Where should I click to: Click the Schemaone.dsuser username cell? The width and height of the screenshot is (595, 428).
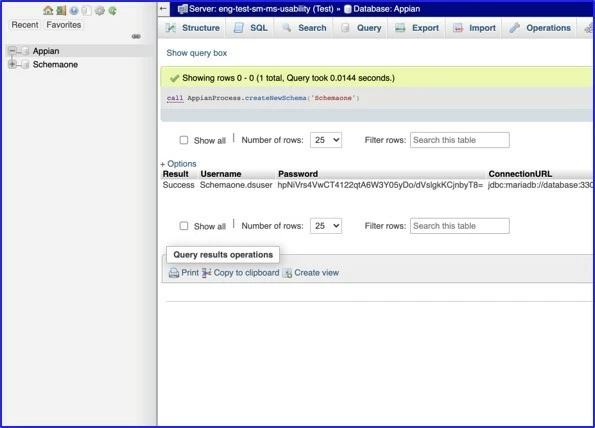236,185
